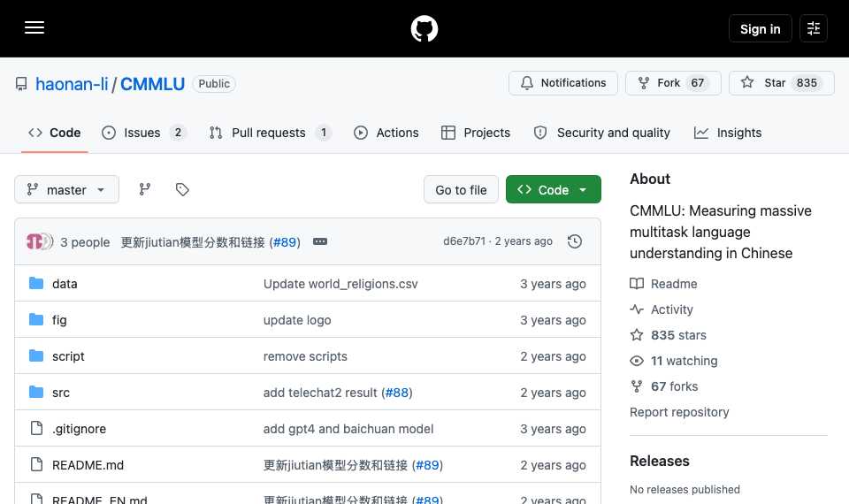This screenshot has height=504, width=849.
Task: Fork the repository
Action: tap(673, 83)
